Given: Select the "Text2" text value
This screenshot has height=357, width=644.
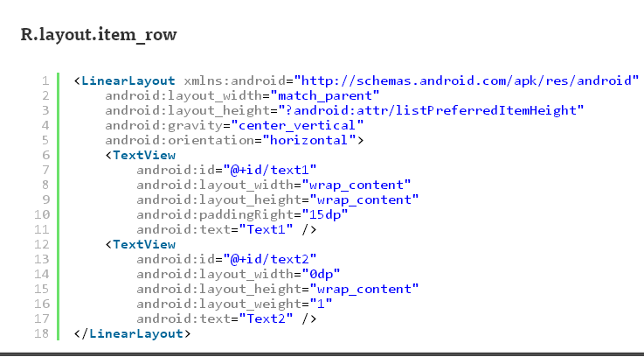Looking at the screenshot, I should coord(267,318).
